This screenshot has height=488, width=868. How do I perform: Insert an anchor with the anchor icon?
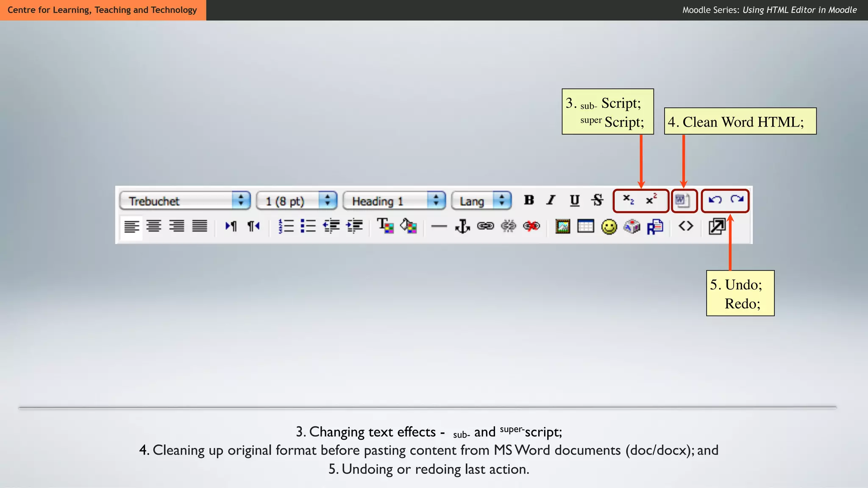[x=462, y=226]
